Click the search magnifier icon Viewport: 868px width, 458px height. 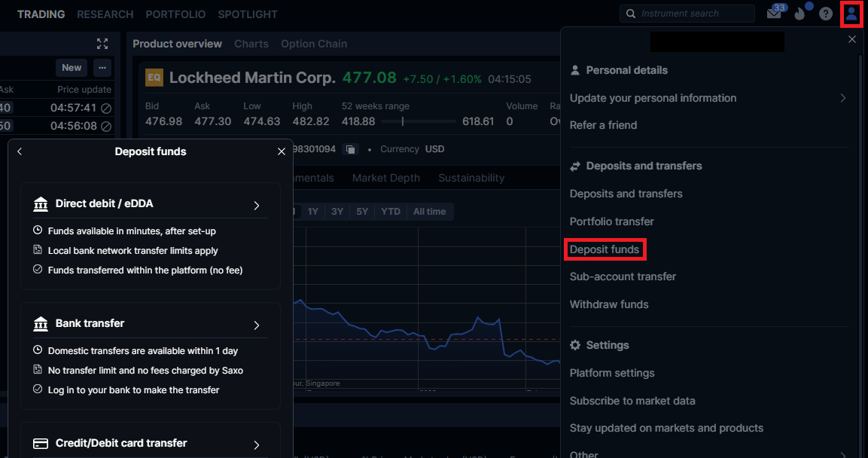[631, 14]
